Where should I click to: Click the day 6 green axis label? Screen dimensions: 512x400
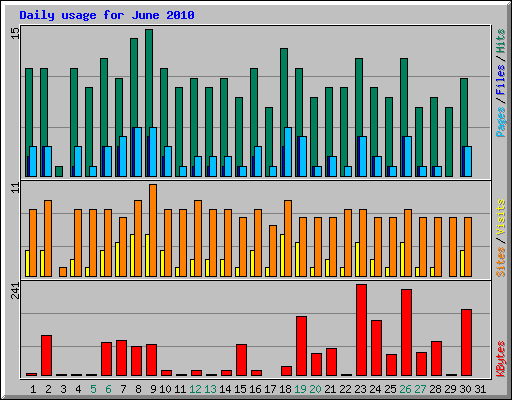click(108, 389)
